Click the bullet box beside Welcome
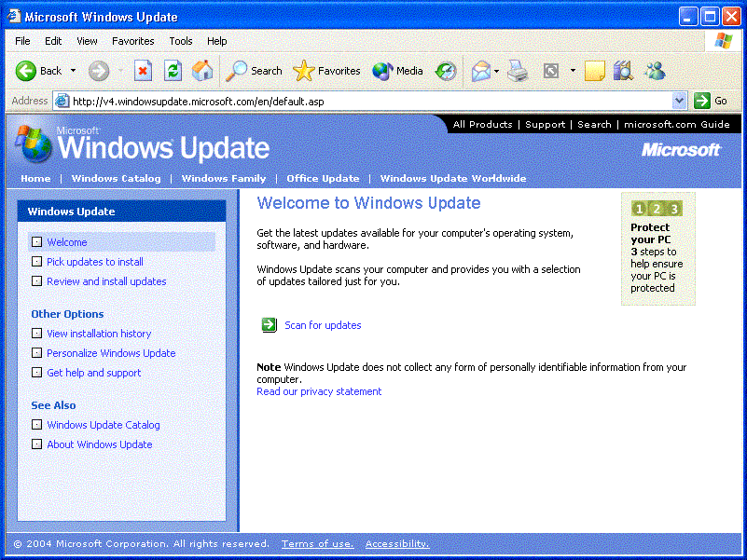This screenshot has width=747, height=560. pos(36,242)
